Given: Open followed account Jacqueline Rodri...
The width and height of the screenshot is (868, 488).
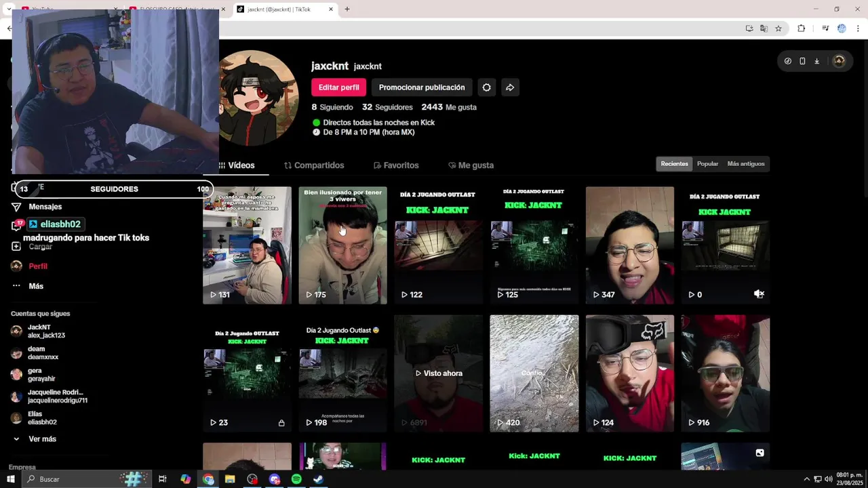Looking at the screenshot, I should point(50,396).
